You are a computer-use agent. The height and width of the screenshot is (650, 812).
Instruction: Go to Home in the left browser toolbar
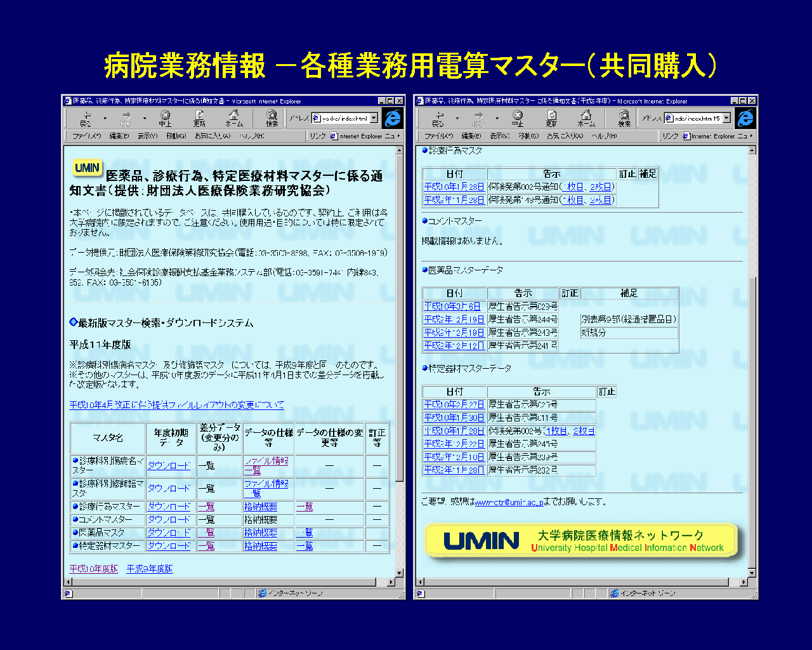[234, 118]
